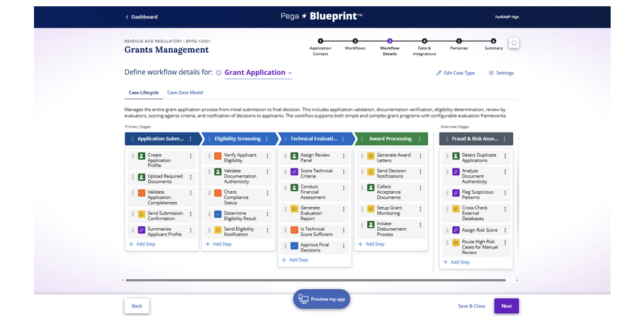Go to step 6 Summary
644x322 pixels.
(493, 45)
